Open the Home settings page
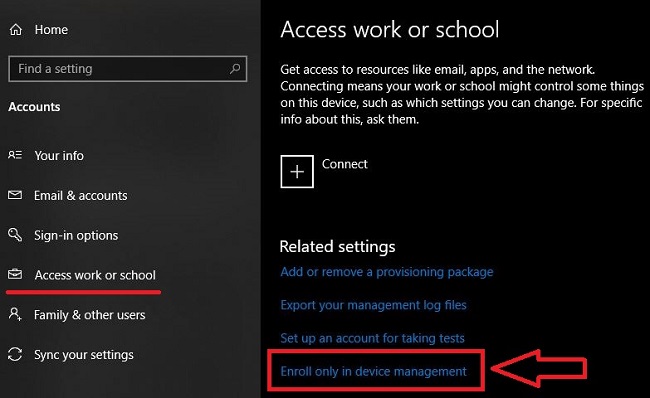This screenshot has height=398, width=650. coord(51,30)
